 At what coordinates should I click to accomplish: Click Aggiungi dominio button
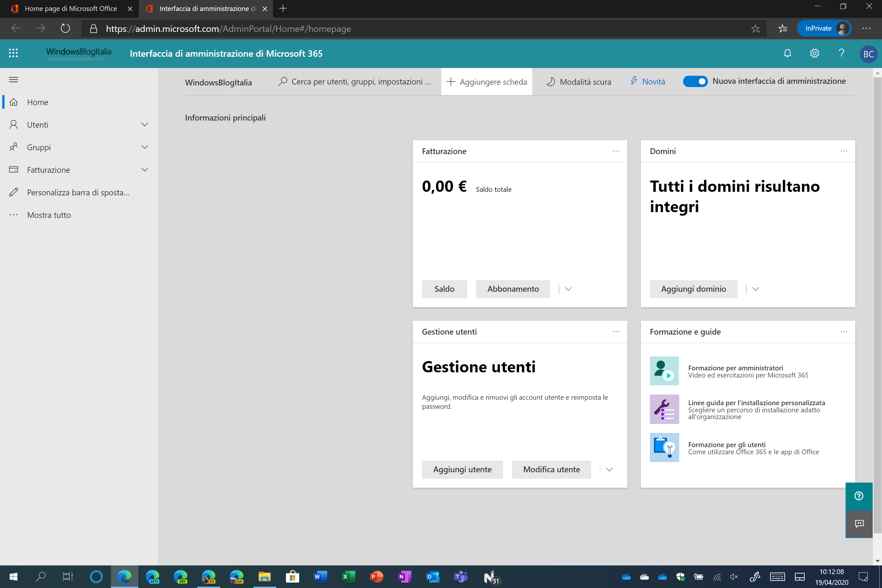point(693,289)
